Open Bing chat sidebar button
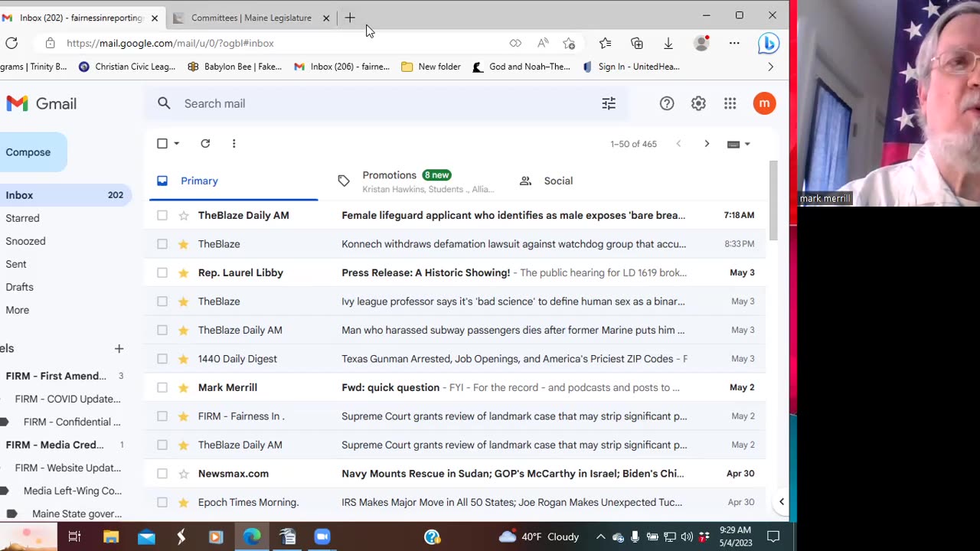This screenshot has width=980, height=551. [x=768, y=44]
